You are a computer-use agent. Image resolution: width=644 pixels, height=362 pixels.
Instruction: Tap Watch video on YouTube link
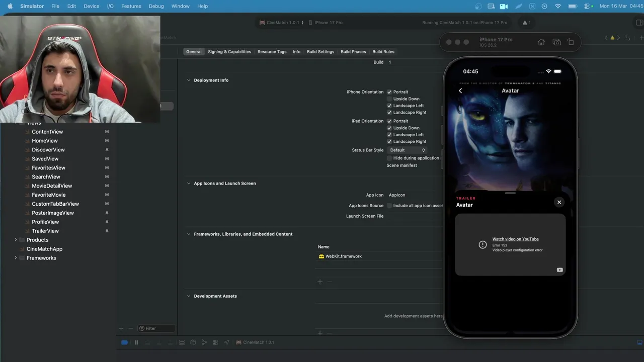point(515,239)
